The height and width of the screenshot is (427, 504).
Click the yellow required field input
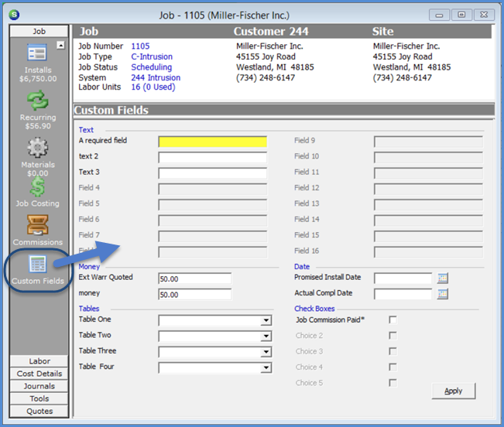coord(212,142)
